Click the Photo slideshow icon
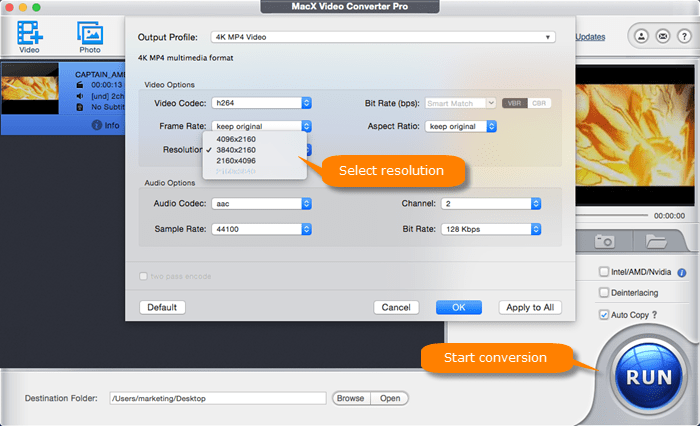 tap(90, 33)
